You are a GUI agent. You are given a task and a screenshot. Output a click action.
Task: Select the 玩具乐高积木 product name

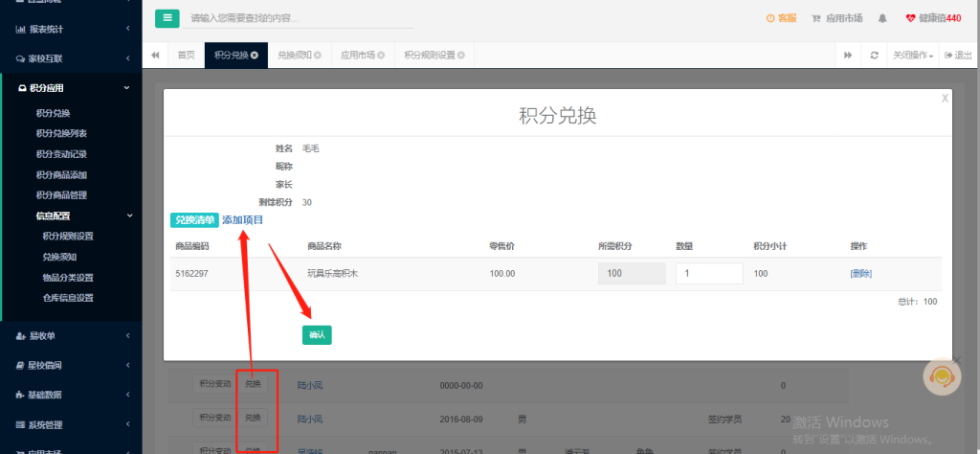click(x=332, y=273)
